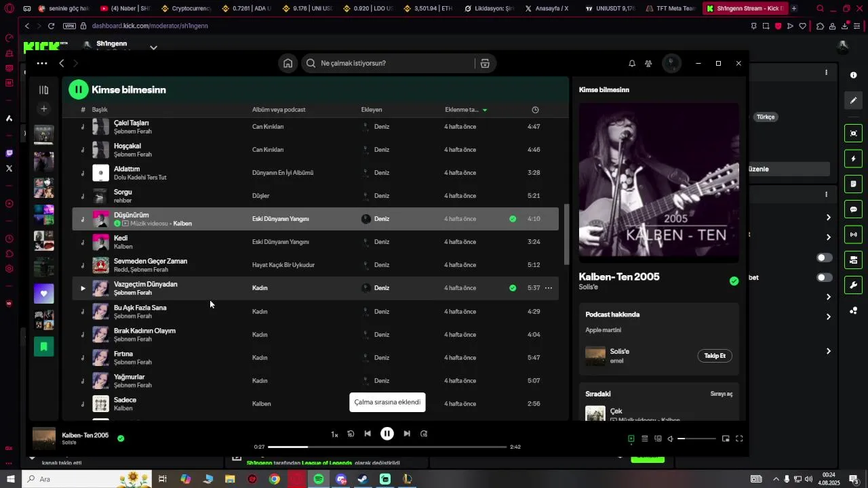Toggle saved checkmark on Düşünürüm row

[x=513, y=219]
